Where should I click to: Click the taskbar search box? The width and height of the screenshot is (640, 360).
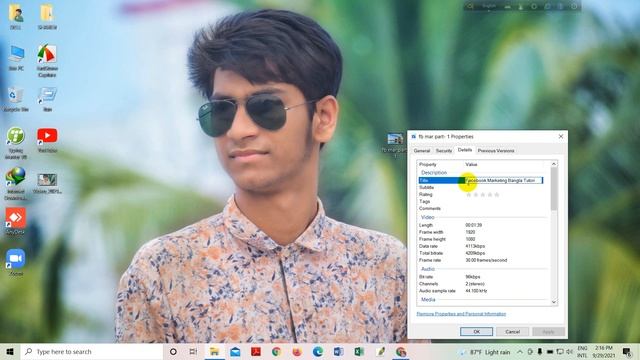(92, 351)
